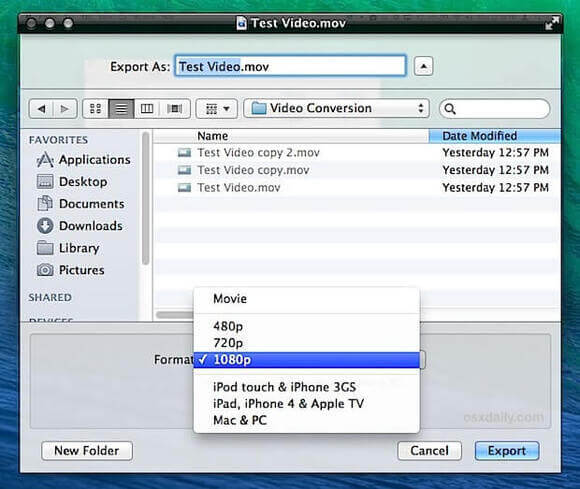Collapse the dialog with the triangle button
This screenshot has height=489, width=580.
[x=424, y=66]
